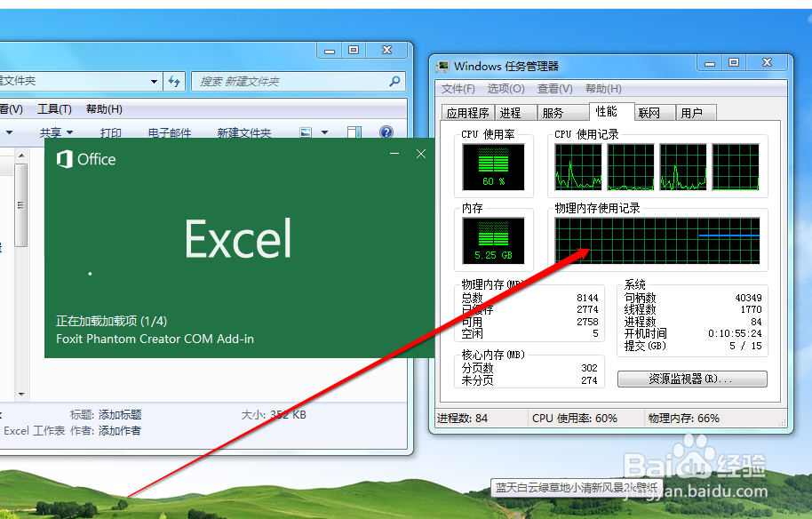812x519 pixels.
Task: Click the Office logo on the splash screen
Action: click(x=86, y=159)
